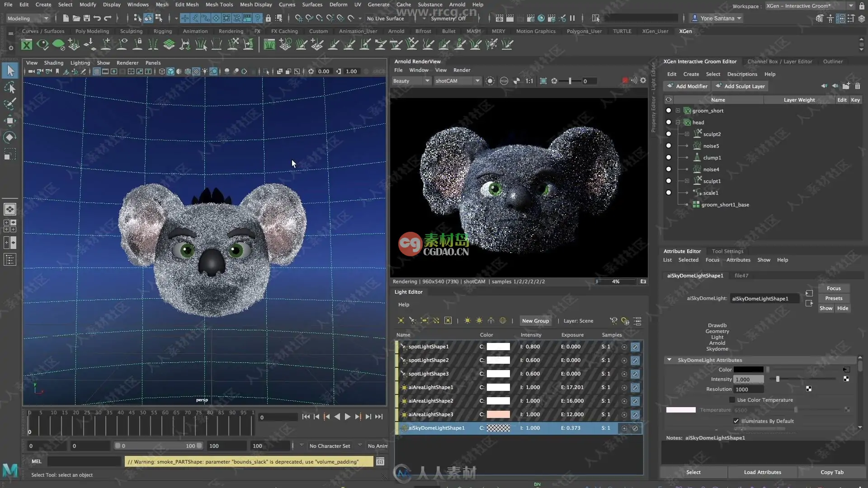Toggle visibility of head description

pyautogui.click(x=669, y=122)
